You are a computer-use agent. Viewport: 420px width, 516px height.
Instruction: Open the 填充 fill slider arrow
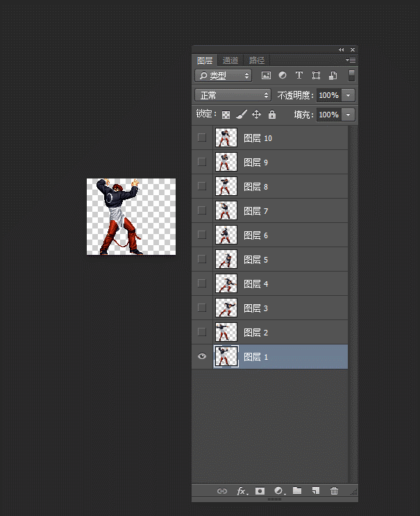[348, 115]
